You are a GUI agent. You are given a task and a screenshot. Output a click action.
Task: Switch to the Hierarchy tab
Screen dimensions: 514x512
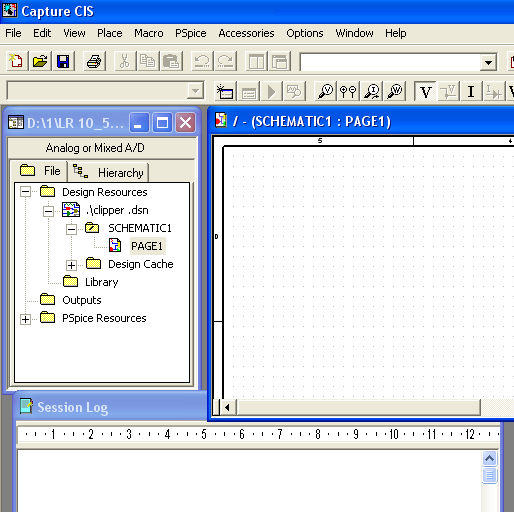click(108, 173)
